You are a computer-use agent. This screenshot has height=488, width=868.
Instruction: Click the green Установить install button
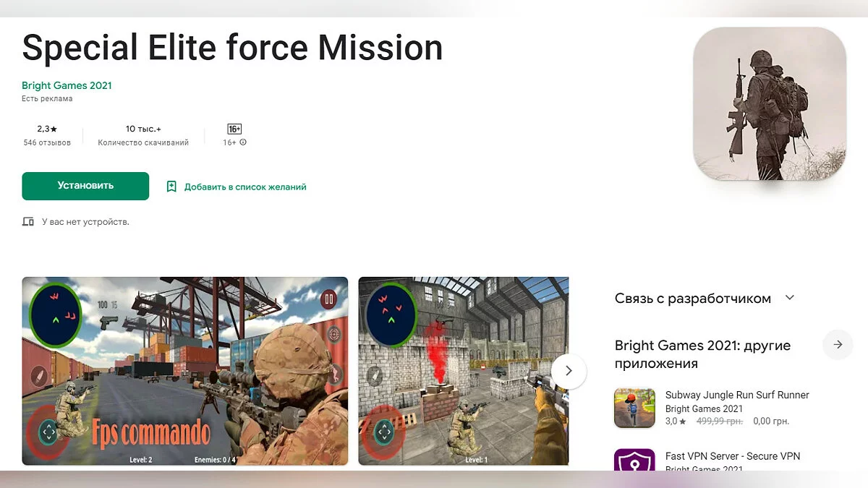tap(85, 186)
